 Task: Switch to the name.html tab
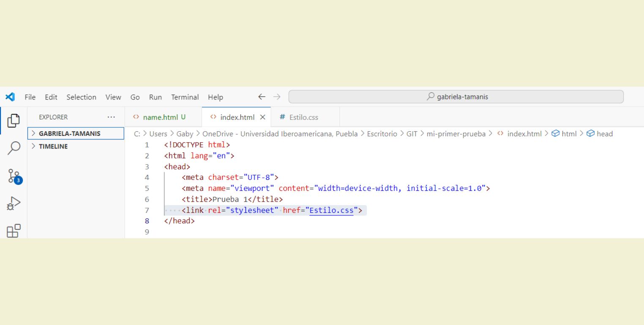point(163,117)
